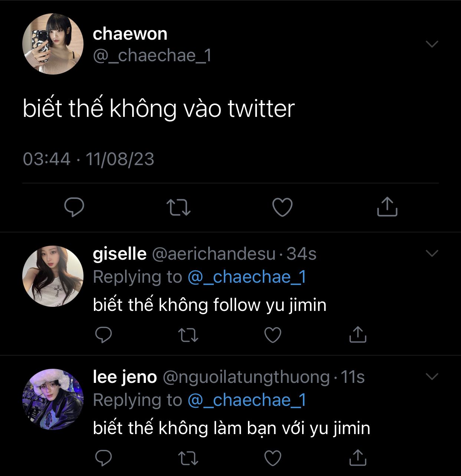Viewport: 461px width, 476px height.
Task: Open lee jeno's profile avatar
Action: click(53, 399)
